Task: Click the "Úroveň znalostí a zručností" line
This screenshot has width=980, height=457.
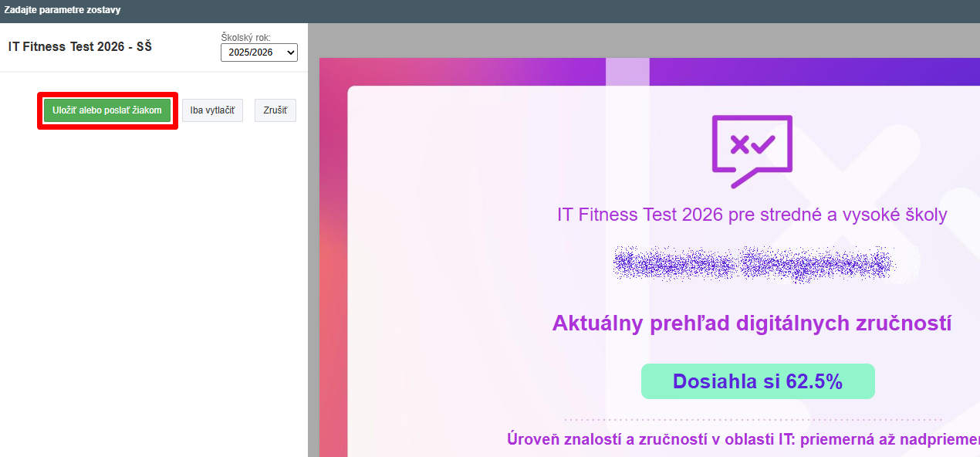Action: pyautogui.click(x=743, y=439)
